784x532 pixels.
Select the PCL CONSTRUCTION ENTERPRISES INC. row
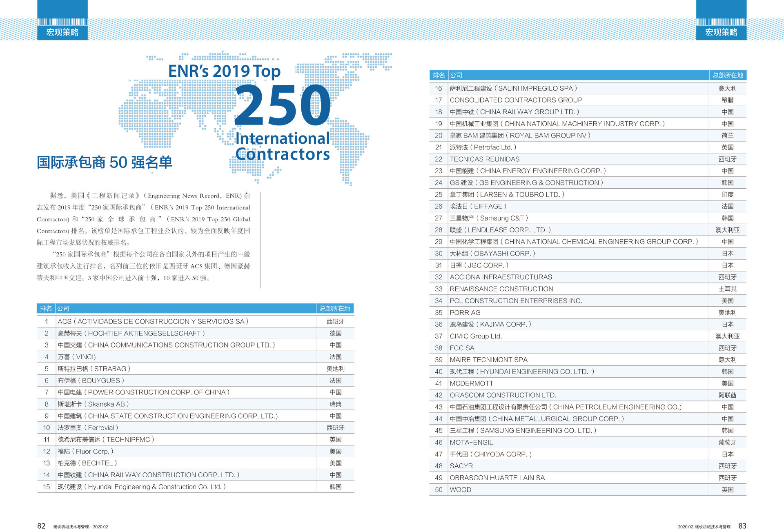588,301
